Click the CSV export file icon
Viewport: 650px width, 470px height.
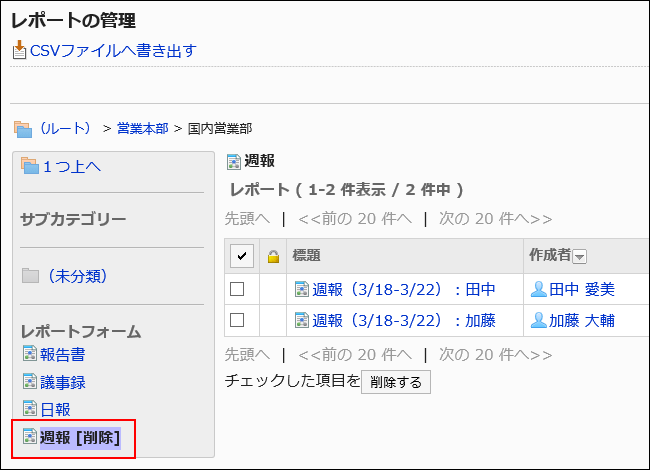[19, 50]
